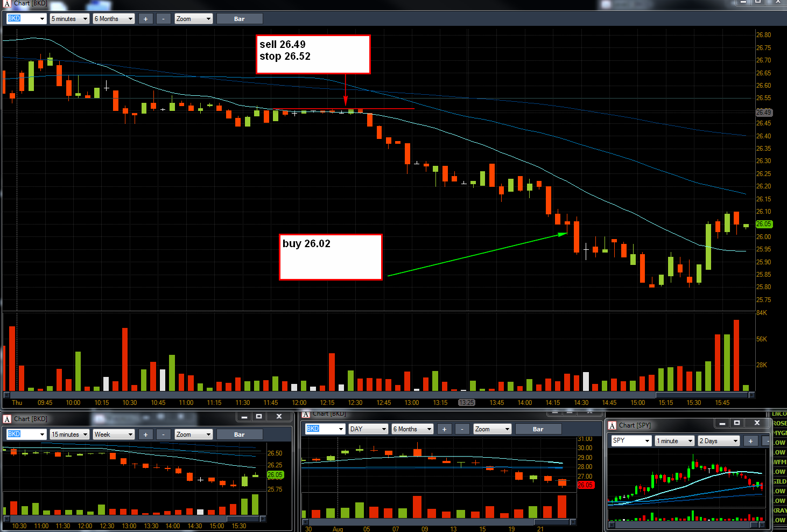The width and height of the screenshot is (787, 532).
Task: Click the 26.80 price axis label
Action: (763, 35)
